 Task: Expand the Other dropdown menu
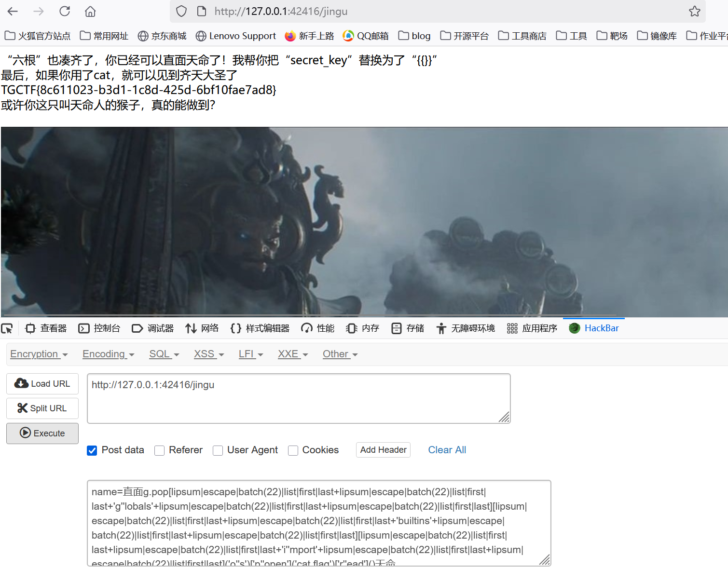(x=340, y=354)
